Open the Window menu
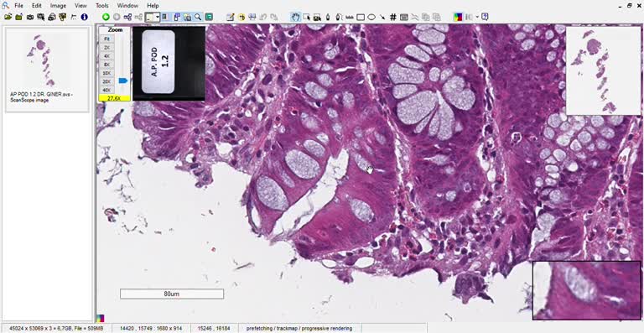Screen dimensions: 644x333 tap(127, 6)
